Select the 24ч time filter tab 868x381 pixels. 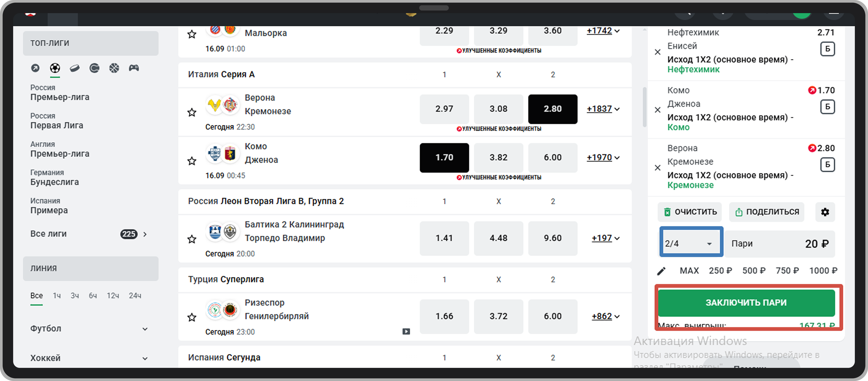click(x=135, y=295)
